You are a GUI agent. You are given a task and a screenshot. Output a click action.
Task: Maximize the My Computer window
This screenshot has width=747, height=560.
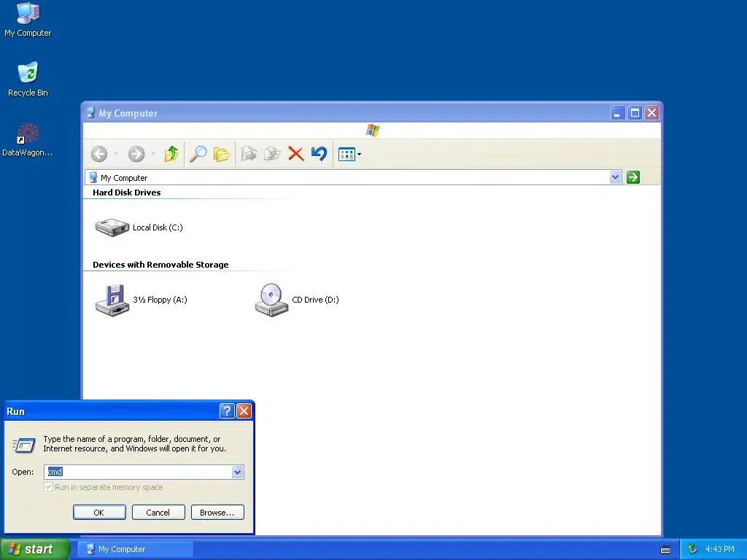coord(635,113)
